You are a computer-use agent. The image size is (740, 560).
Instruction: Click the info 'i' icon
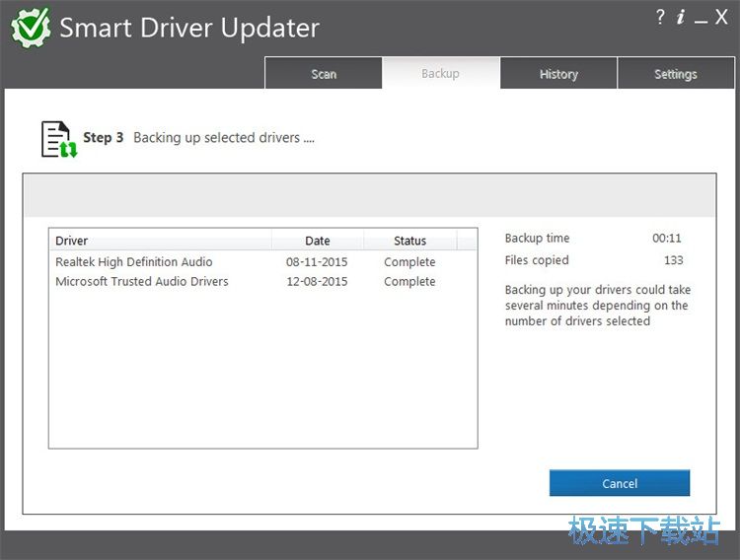coord(681,17)
